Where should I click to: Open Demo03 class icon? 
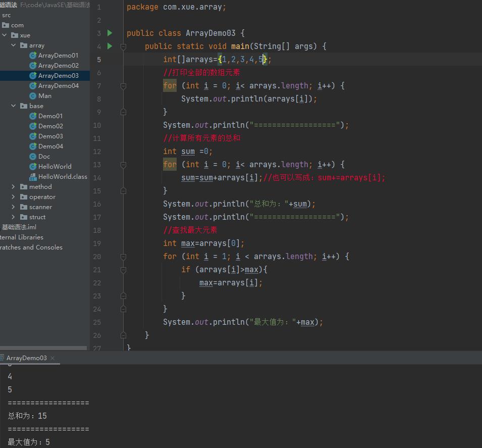coord(33,136)
